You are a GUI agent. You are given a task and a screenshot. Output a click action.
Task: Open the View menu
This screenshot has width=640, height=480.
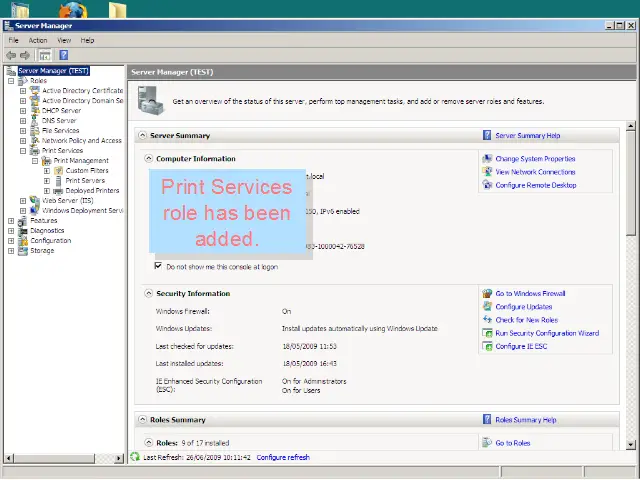coord(64,40)
